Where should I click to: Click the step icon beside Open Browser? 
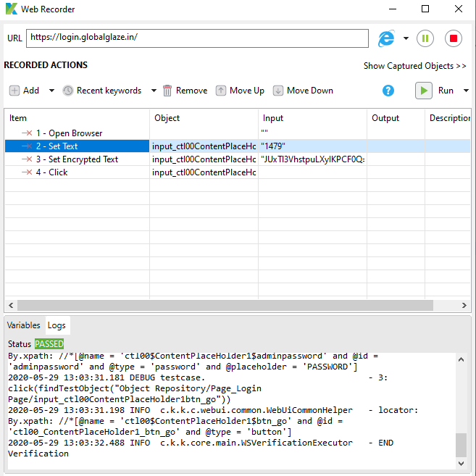click(x=27, y=133)
